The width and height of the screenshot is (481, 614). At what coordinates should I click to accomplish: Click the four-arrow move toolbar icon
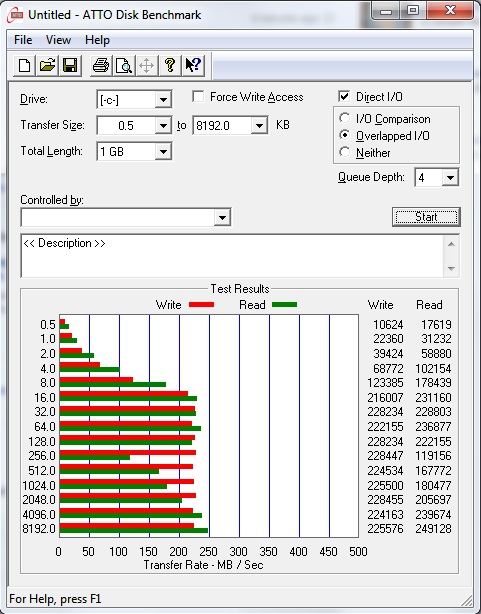pyautogui.click(x=146, y=65)
